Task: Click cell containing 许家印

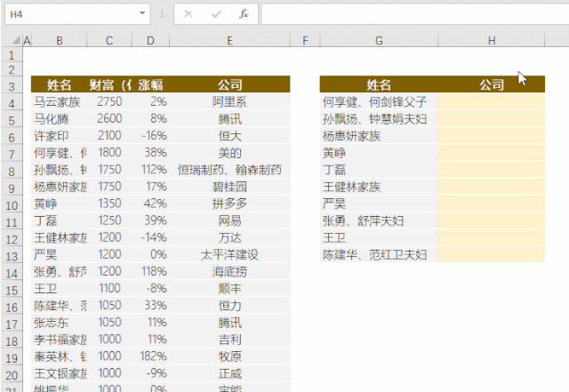Action: pos(59,136)
